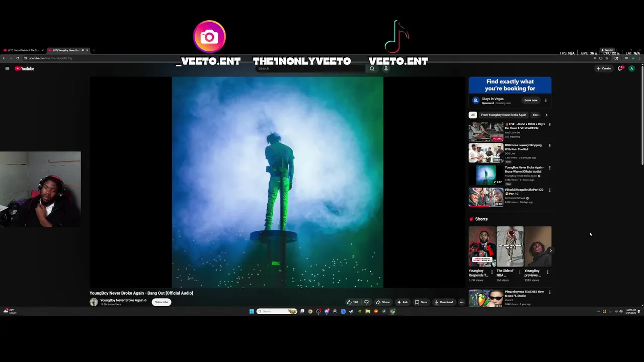
Task: Open options for Bruce Wayne Official Audio
Action: pyautogui.click(x=549, y=168)
